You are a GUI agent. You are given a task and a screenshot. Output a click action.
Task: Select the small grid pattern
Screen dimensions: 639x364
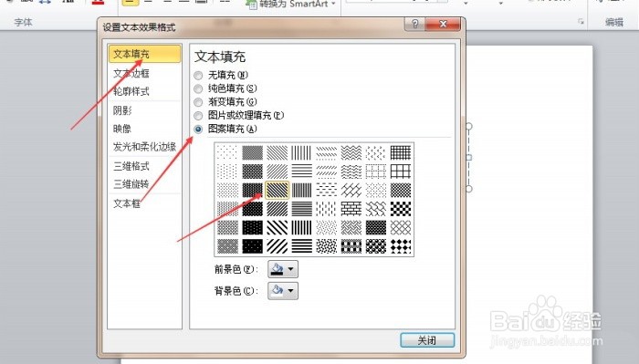(x=400, y=153)
